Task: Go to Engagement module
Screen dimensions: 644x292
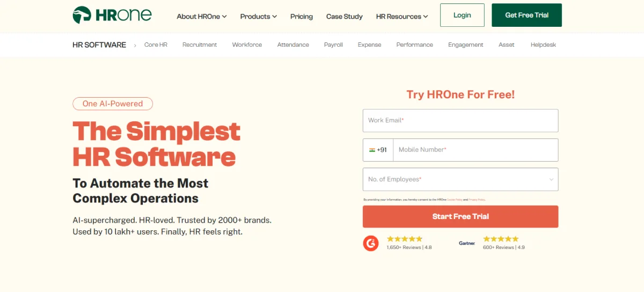Action: [x=465, y=45]
